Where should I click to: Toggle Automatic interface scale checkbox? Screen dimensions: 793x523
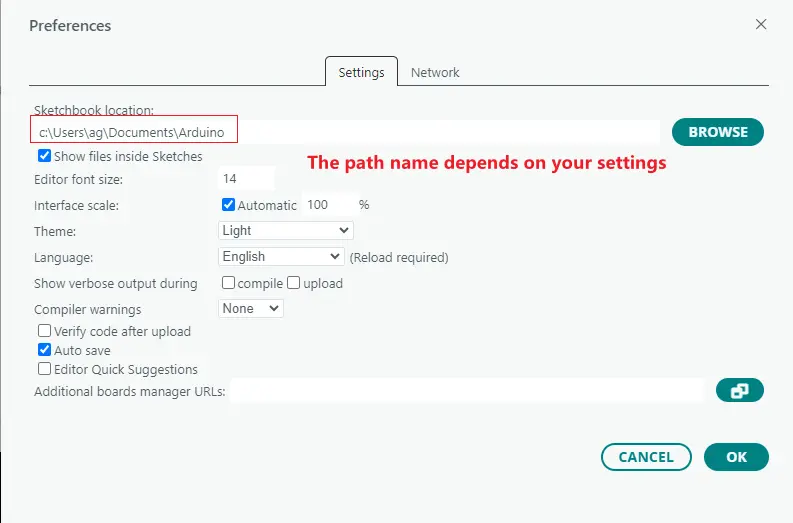point(228,205)
